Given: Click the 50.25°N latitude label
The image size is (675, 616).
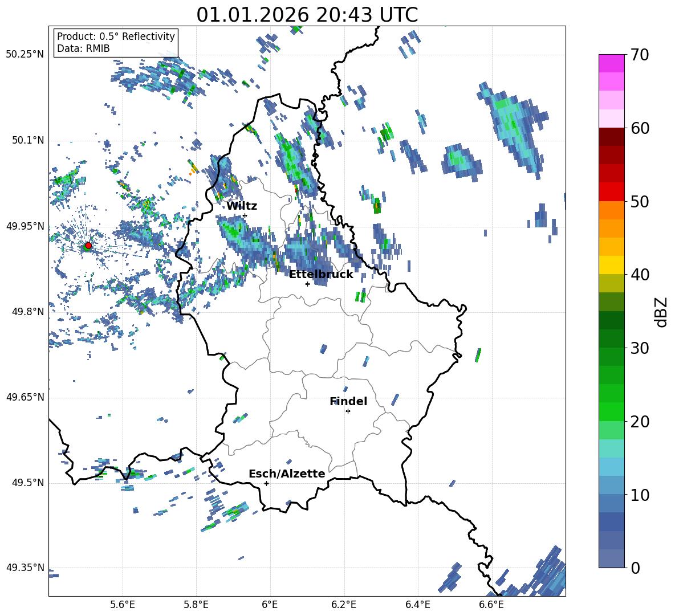Looking at the screenshot, I should (x=25, y=55).
